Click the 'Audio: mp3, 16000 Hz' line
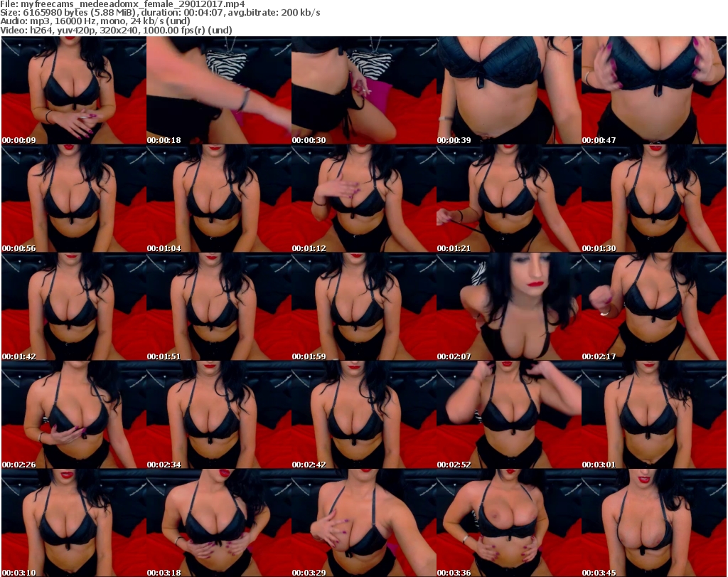This screenshot has width=728, height=577. coord(95,21)
